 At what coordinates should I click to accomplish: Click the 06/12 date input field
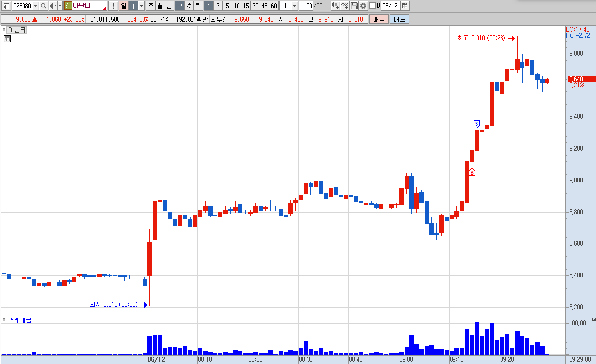[x=390, y=6]
